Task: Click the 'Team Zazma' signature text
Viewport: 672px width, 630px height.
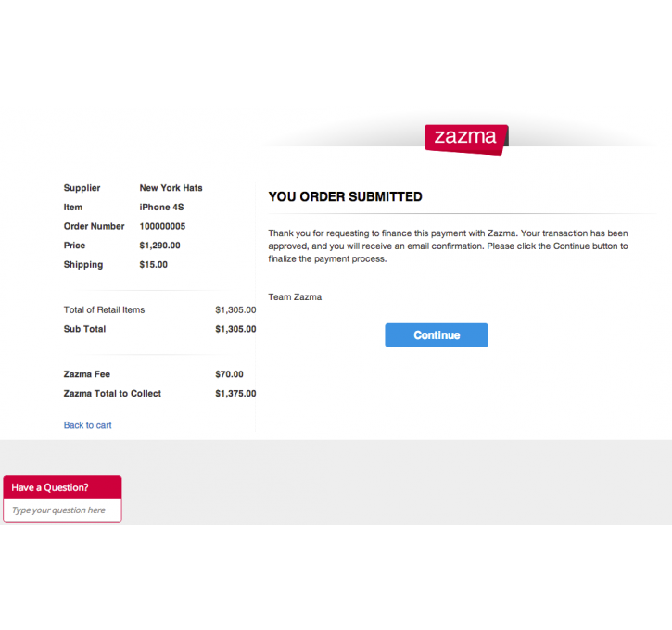Action: click(295, 296)
